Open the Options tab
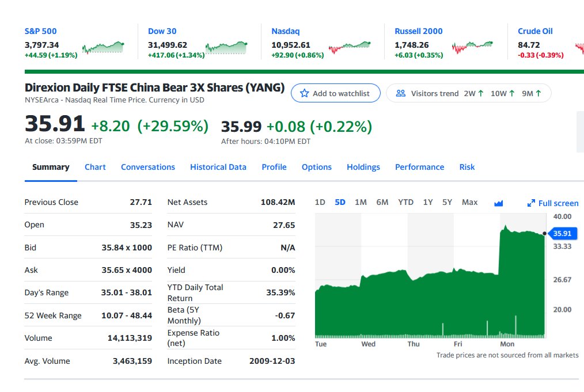 click(317, 167)
